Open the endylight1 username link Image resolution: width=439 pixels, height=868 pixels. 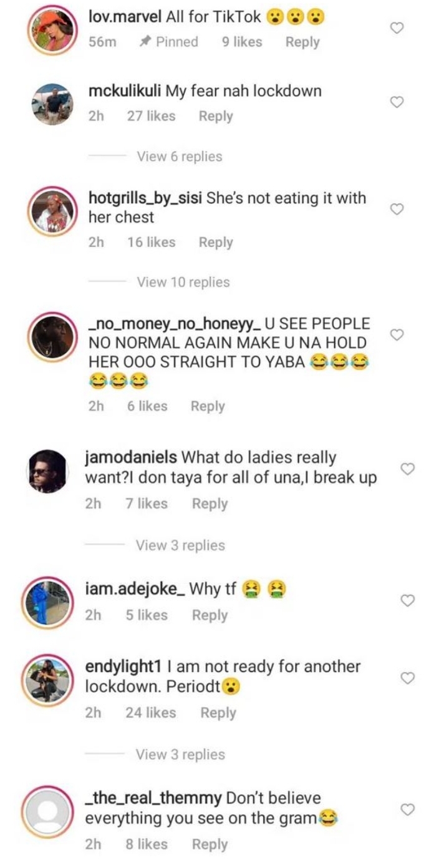point(122,666)
